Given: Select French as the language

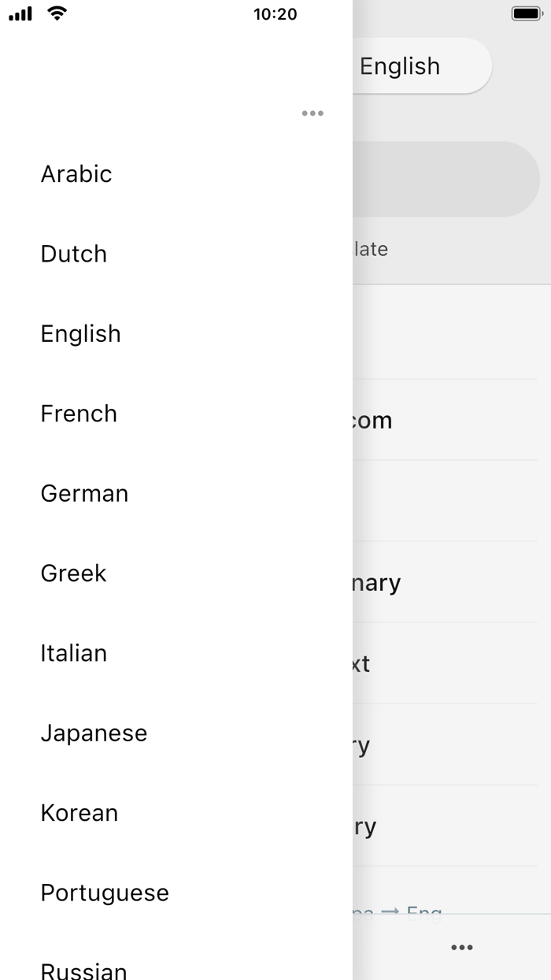Looking at the screenshot, I should (79, 413).
